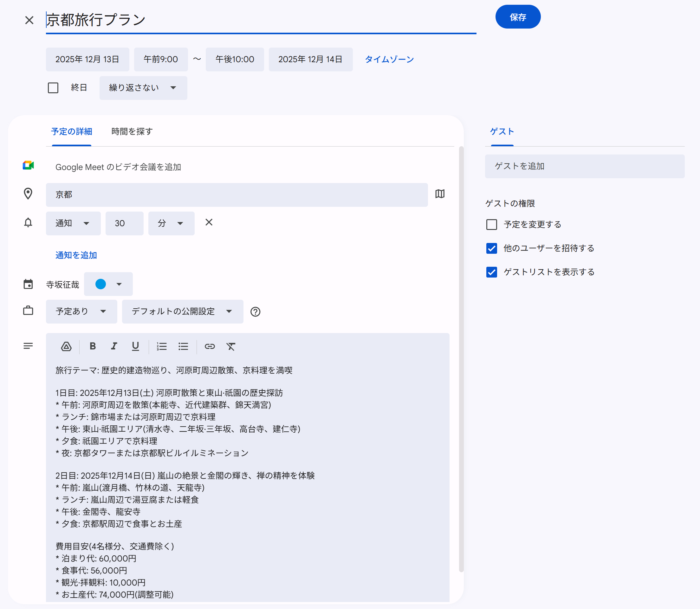Click the 通知を追加 link

(76, 255)
